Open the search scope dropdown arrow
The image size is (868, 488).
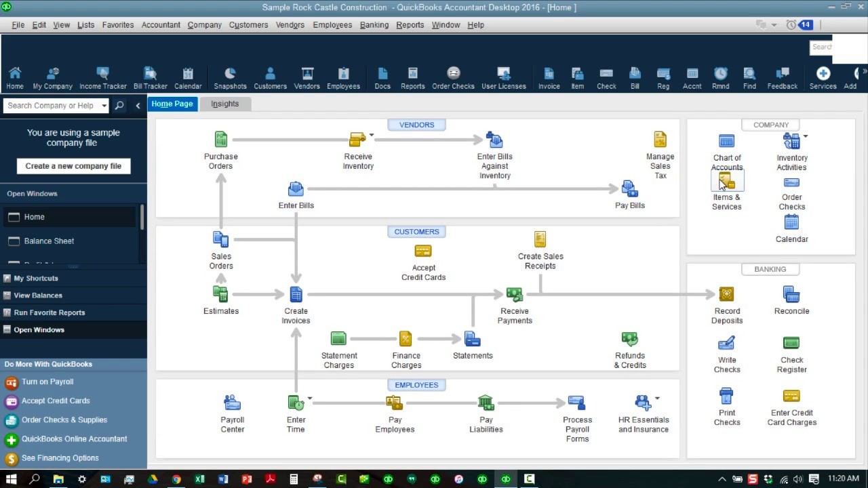(x=104, y=106)
